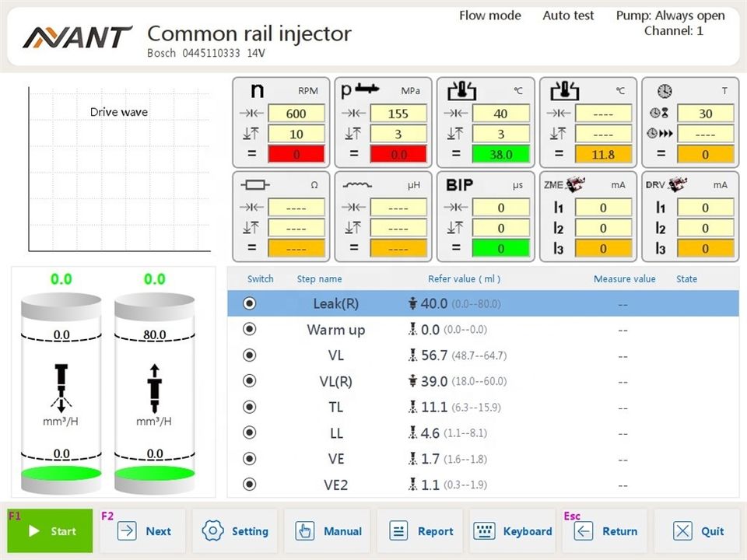Viewport: 747px width, 560px height.
Task: Click the 'Step name' column header
Action: [319, 279]
